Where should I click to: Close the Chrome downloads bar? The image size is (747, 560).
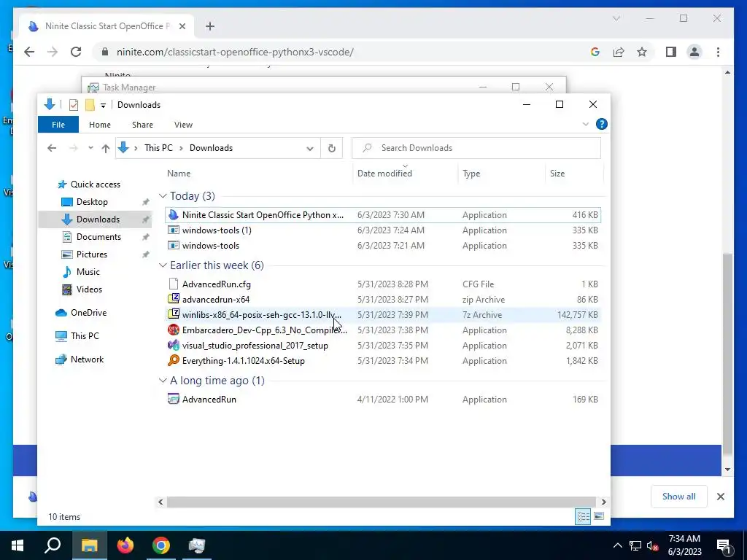coord(721,497)
